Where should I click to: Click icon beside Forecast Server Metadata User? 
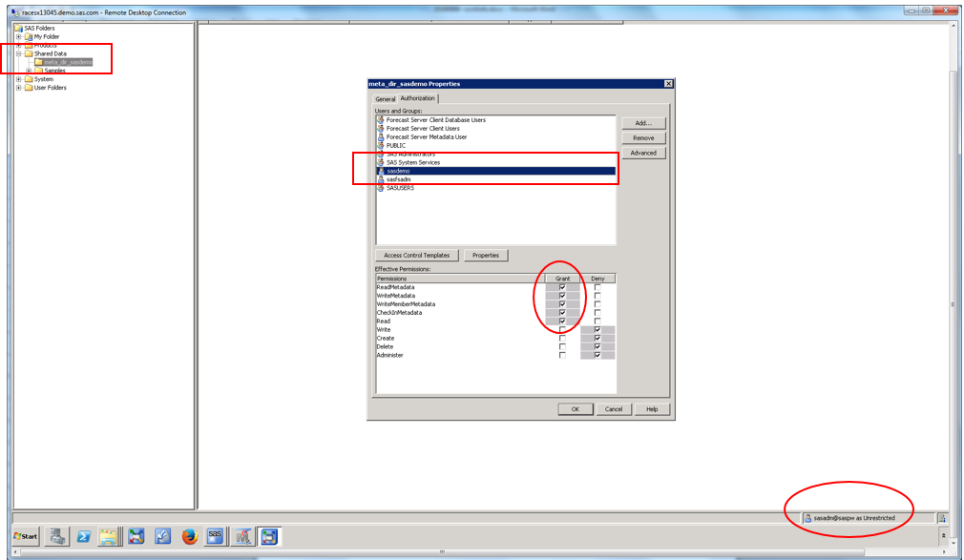(x=381, y=137)
